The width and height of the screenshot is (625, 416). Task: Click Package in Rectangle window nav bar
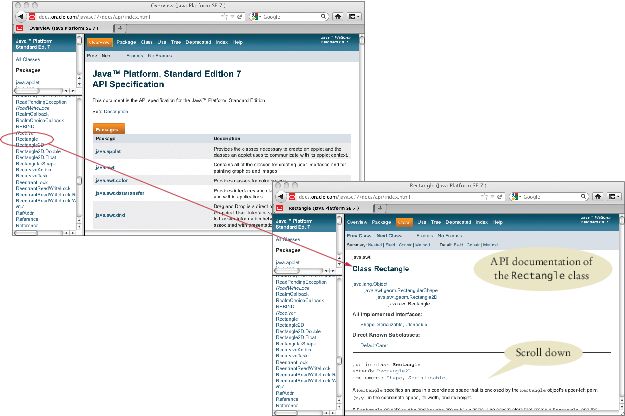(x=381, y=222)
